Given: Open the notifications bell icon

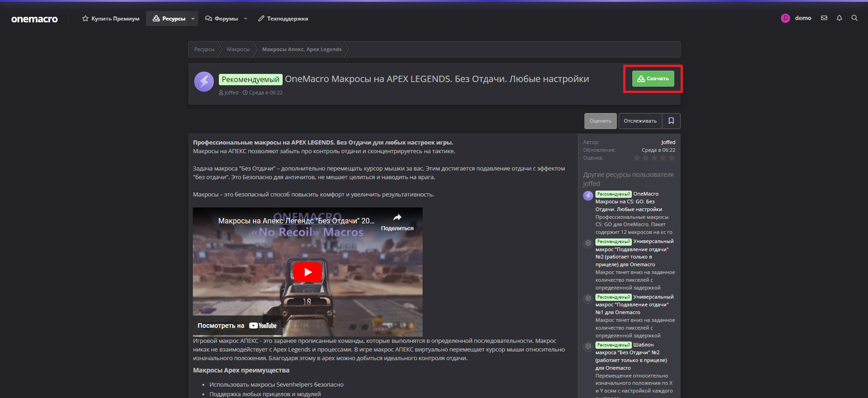Looking at the screenshot, I should [839, 18].
